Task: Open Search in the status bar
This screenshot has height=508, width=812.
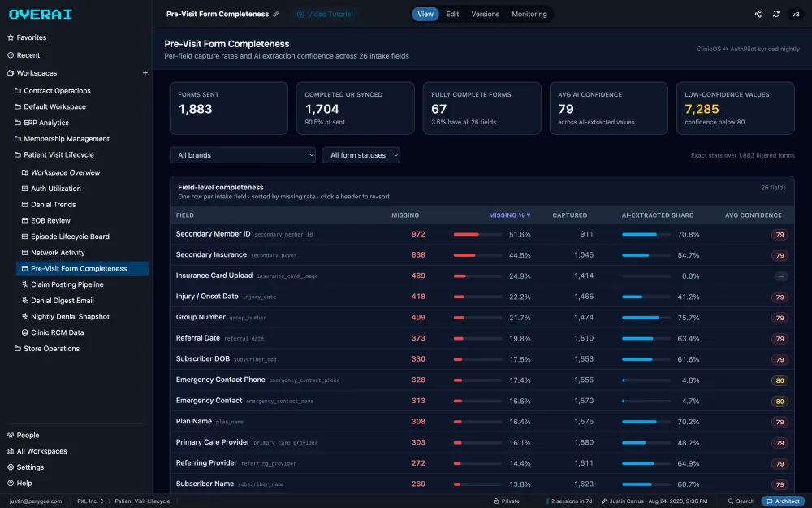Action: [741, 501]
